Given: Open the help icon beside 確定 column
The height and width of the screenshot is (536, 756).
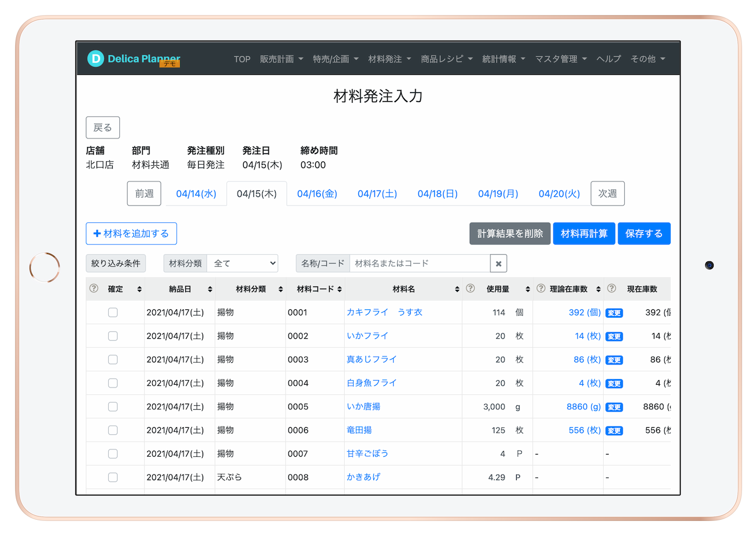Looking at the screenshot, I should 93,289.
